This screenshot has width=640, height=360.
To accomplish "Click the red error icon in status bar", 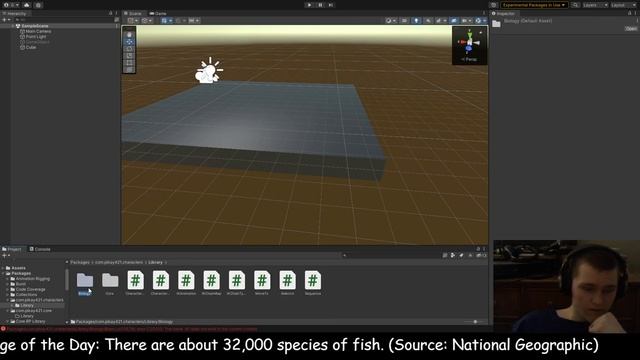I will click(3, 329).
